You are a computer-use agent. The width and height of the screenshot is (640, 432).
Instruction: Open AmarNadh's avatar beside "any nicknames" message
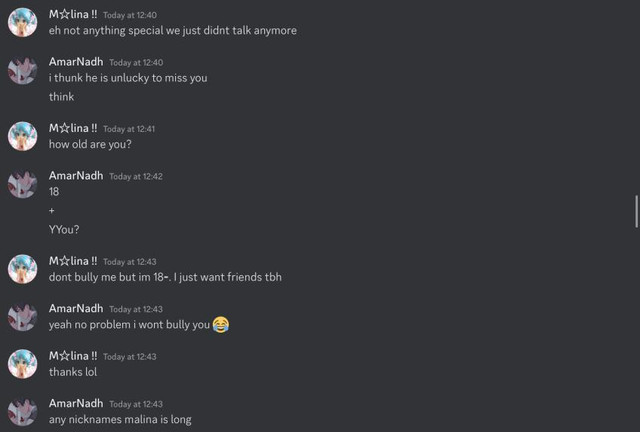click(22, 412)
